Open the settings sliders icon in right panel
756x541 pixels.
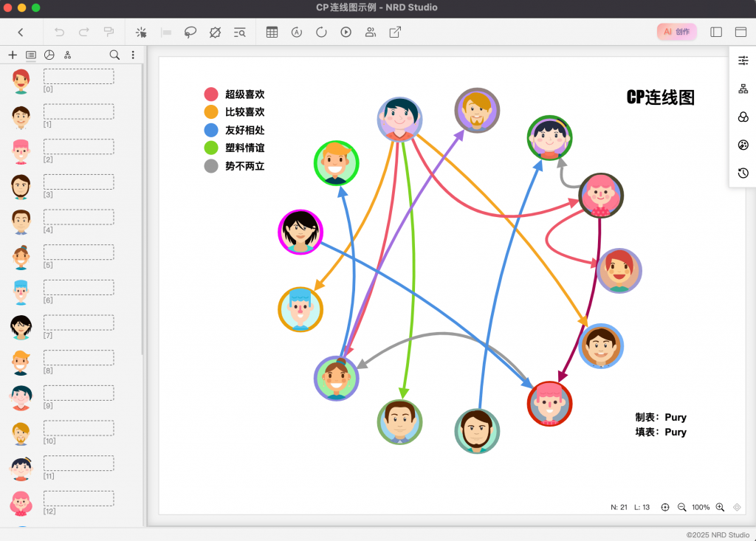pos(743,61)
